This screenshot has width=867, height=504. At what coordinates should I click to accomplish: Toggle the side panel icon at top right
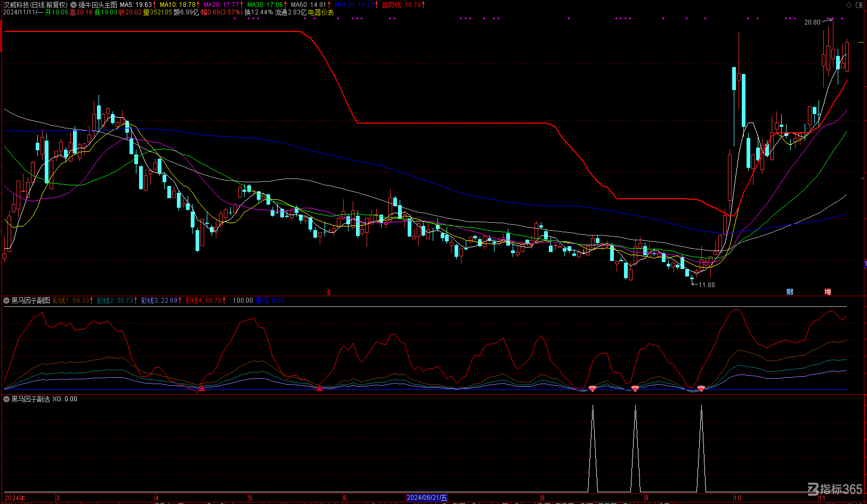pos(858,5)
